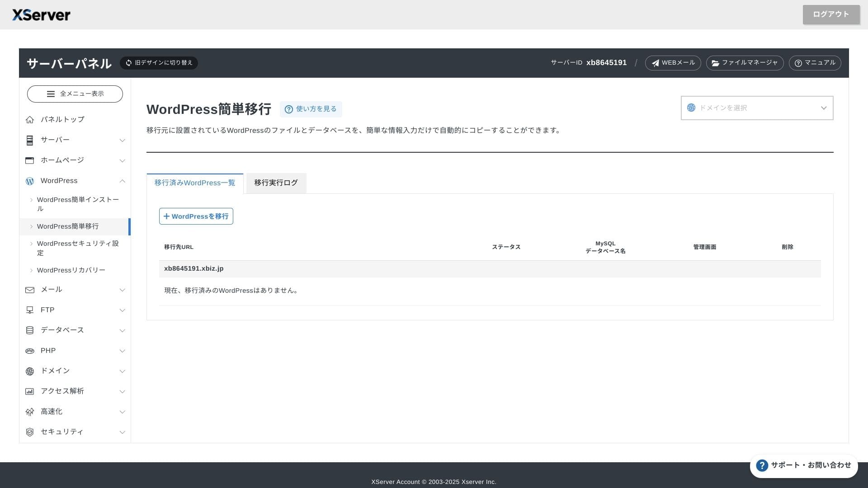The height and width of the screenshot is (488, 868).
Task: Collapse the WordPress menu chevron
Action: tap(122, 181)
